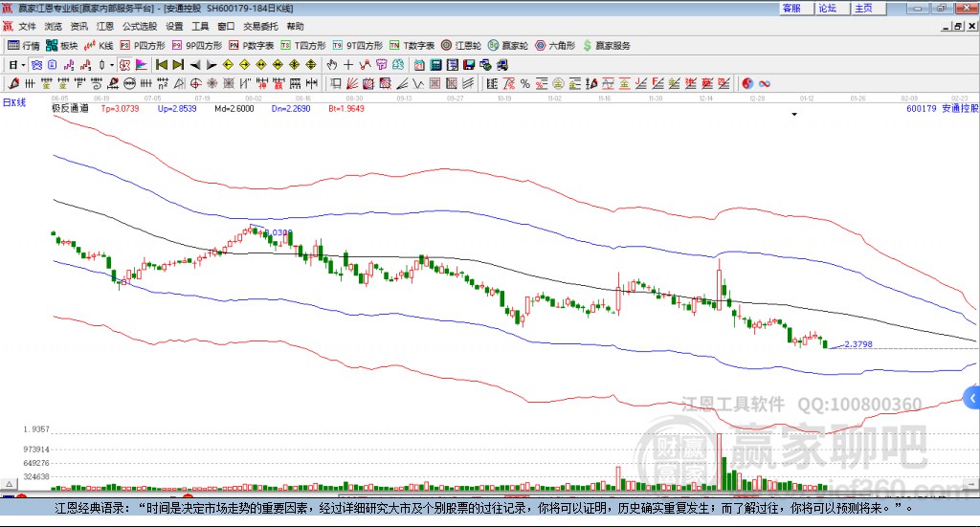Toggle the flag marker display button

(142, 64)
